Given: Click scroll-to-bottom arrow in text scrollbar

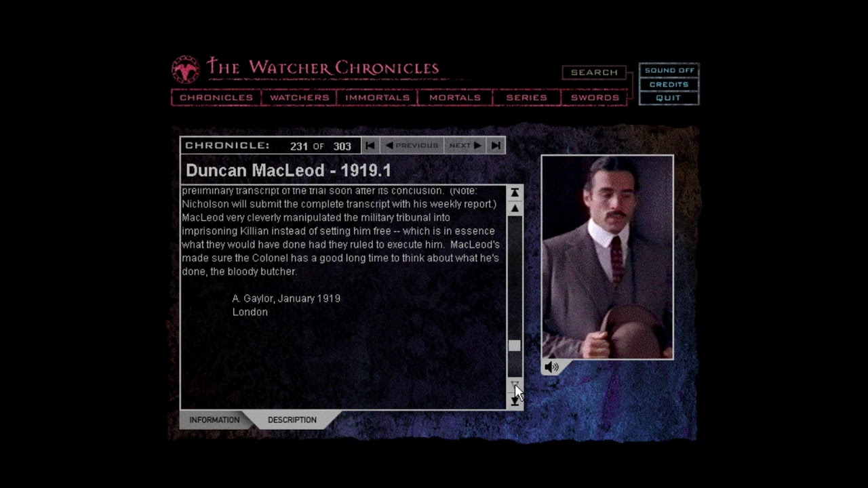Looking at the screenshot, I should 515,401.
